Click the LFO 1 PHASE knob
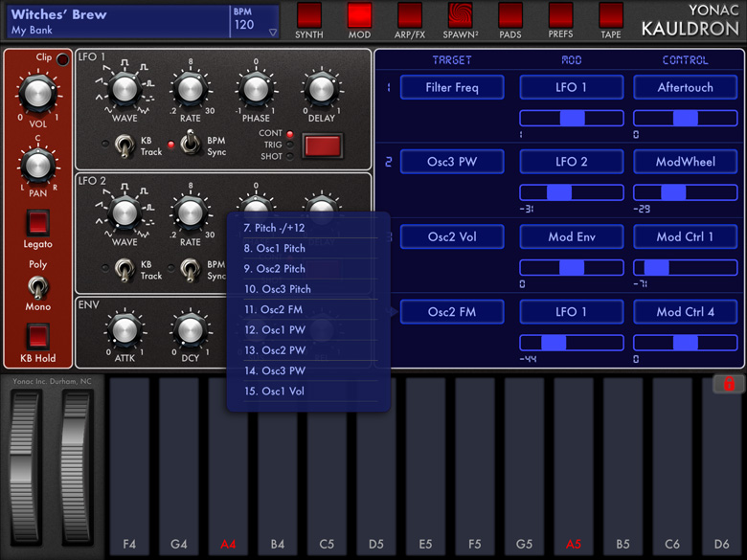This screenshot has height=560, width=747. click(256, 89)
